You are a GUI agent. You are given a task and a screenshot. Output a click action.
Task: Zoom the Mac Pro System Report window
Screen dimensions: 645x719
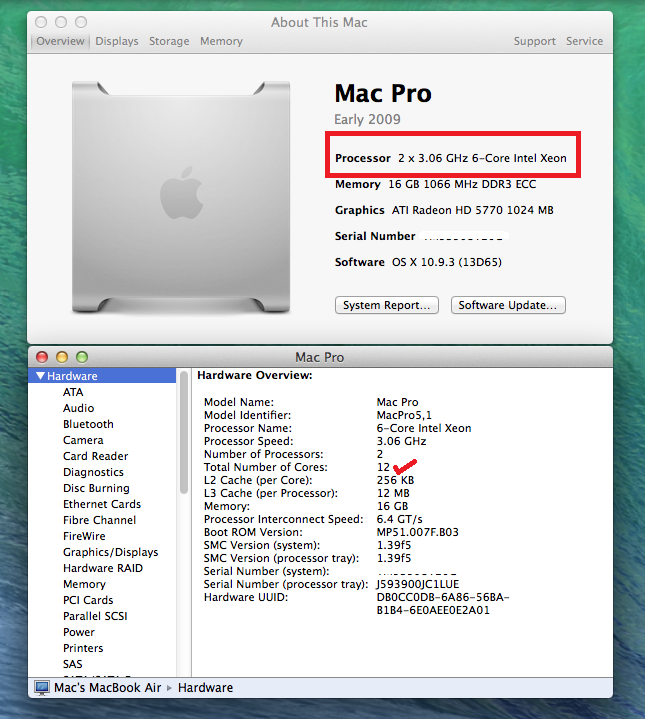coord(82,357)
